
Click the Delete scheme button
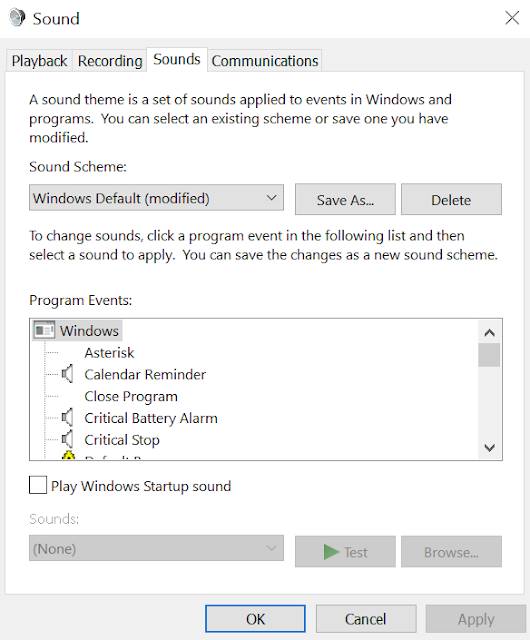[x=451, y=199]
